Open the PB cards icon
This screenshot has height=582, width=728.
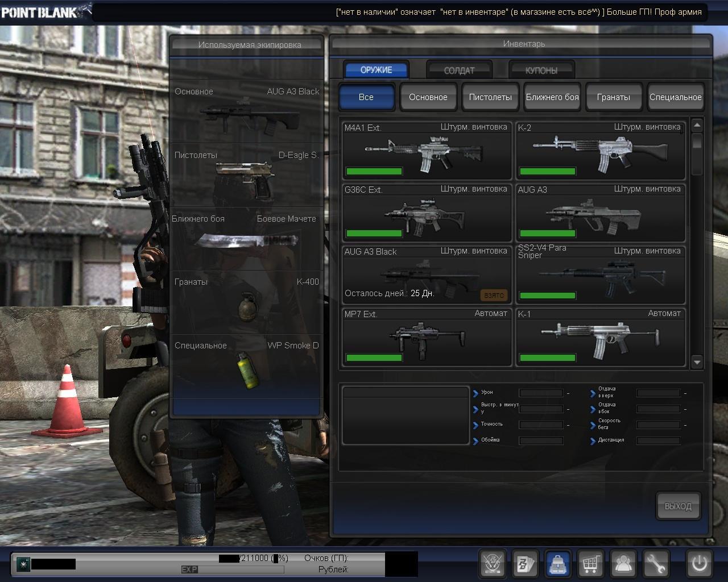point(525,564)
